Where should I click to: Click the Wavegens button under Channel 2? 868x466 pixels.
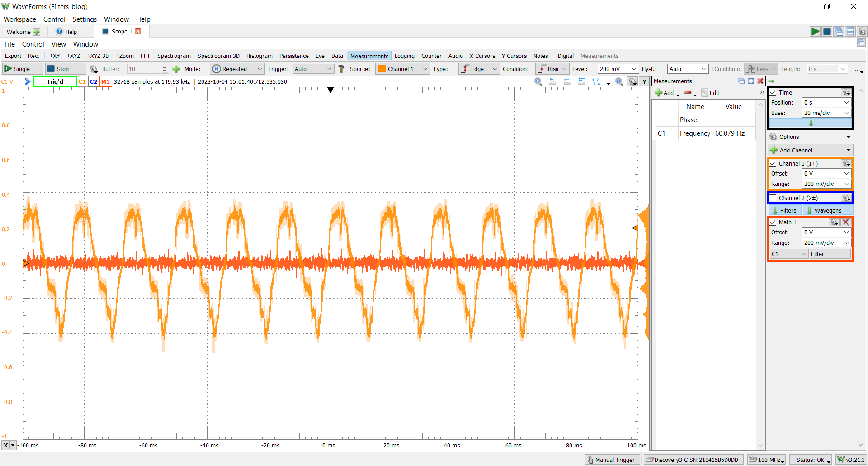[827, 210]
